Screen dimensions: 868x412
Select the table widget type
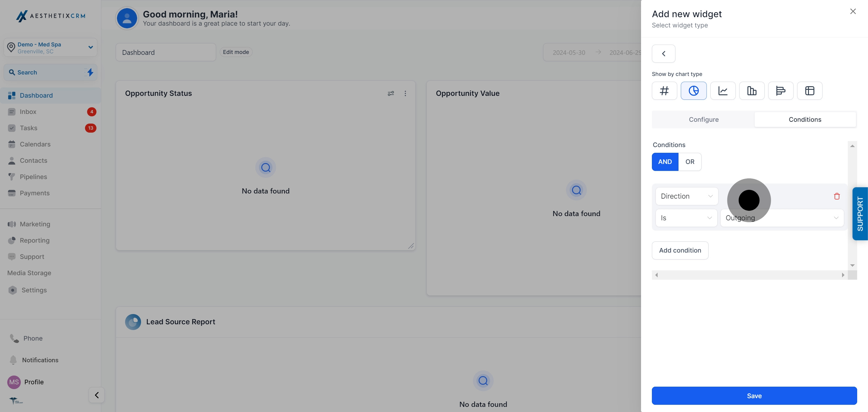point(810,91)
